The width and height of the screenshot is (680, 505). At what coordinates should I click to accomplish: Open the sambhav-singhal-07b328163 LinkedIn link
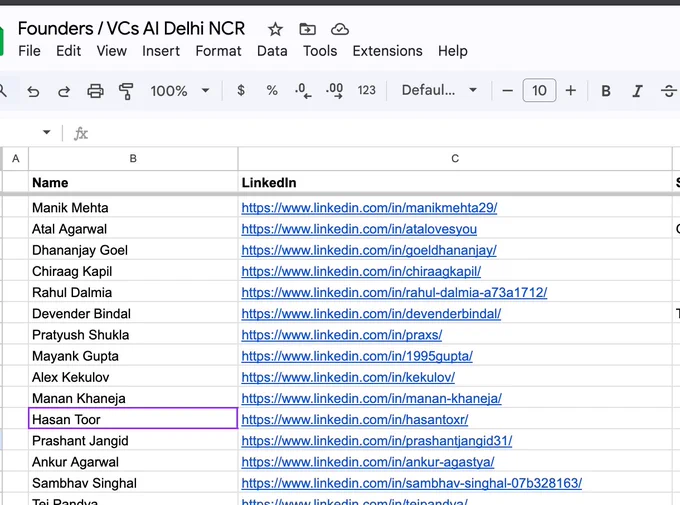pyautogui.click(x=412, y=484)
